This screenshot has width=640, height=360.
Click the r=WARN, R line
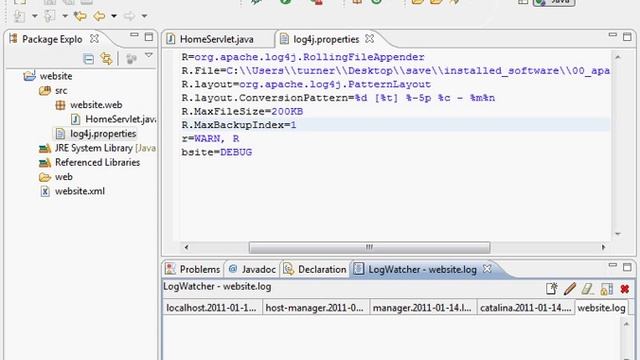click(210, 139)
